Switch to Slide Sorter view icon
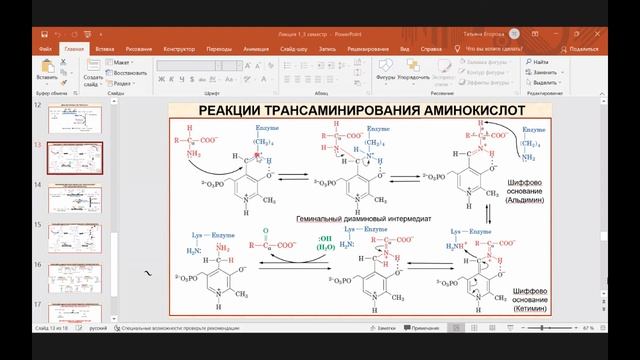640x360 pixels. point(474,328)
